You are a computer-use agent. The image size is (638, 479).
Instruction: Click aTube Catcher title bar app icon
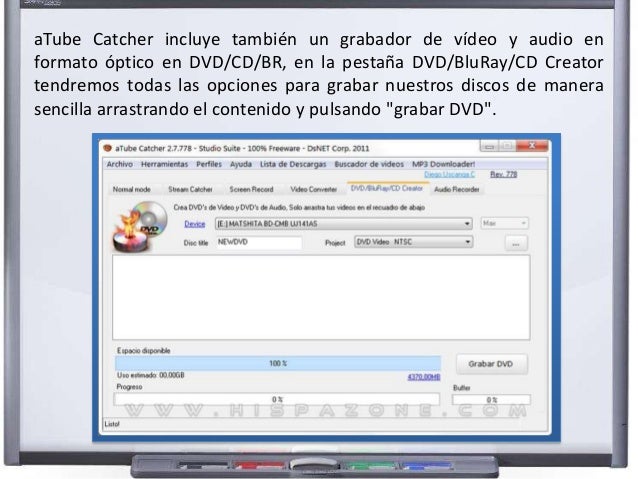(108, 148)
